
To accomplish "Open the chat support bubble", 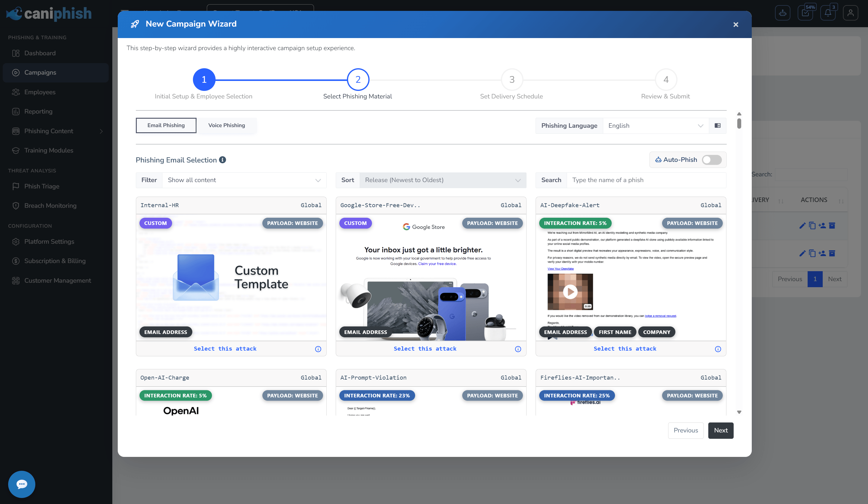I will (x=22, y=484).
